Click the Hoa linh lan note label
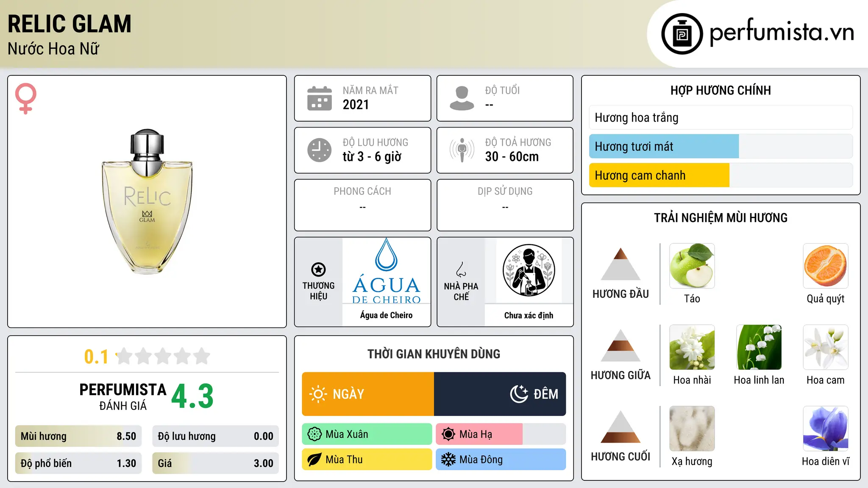 pyautogui.click(x=759, y=380)
